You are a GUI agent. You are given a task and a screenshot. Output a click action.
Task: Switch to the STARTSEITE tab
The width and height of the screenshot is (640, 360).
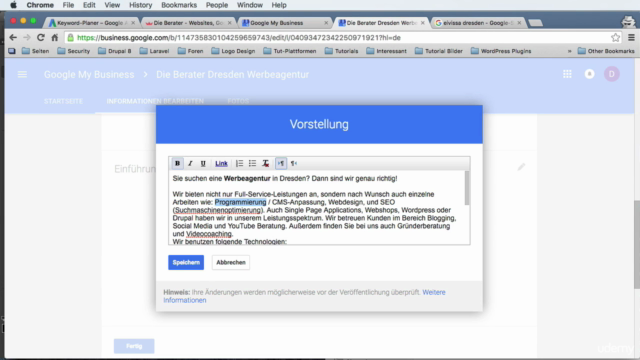[64, 101]
